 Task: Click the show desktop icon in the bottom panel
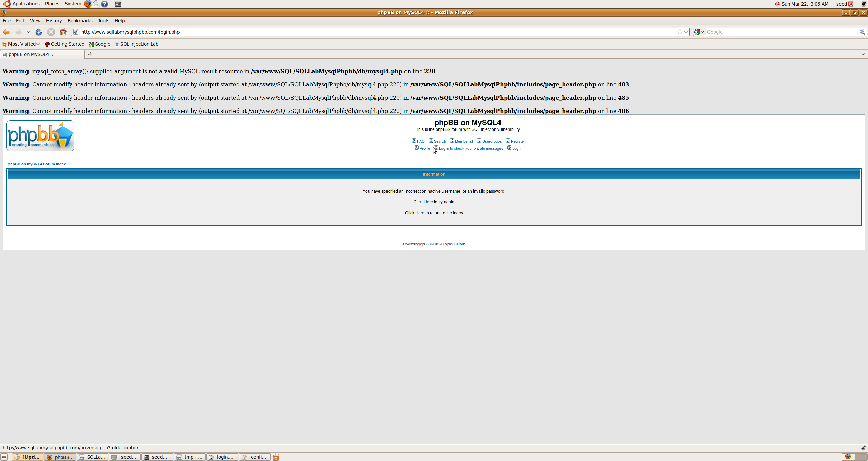tap(4, 457)
